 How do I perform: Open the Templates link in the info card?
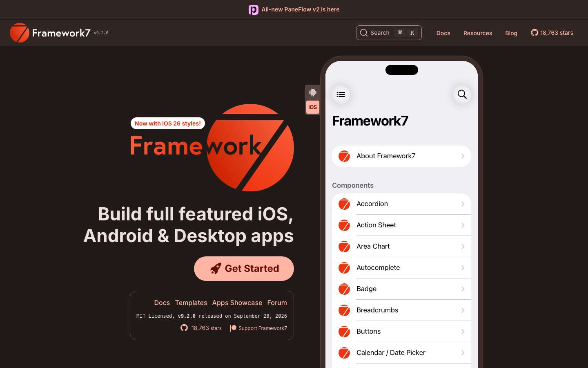point(191,303)
